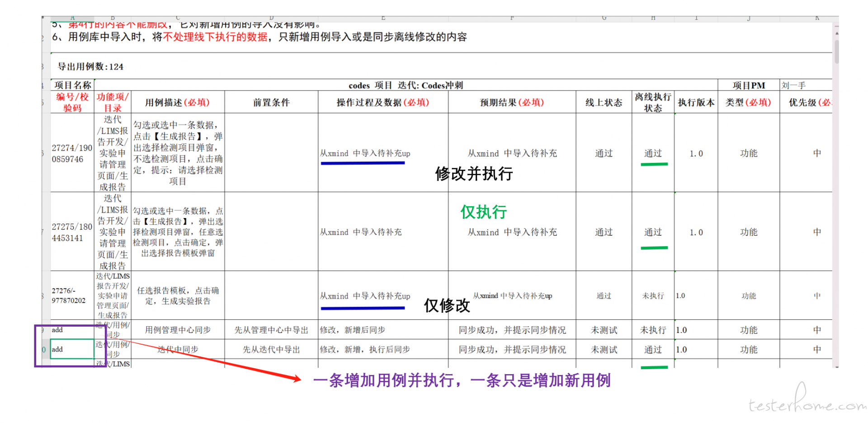Select the cell containing 刘一手

[x=806, y=85]
